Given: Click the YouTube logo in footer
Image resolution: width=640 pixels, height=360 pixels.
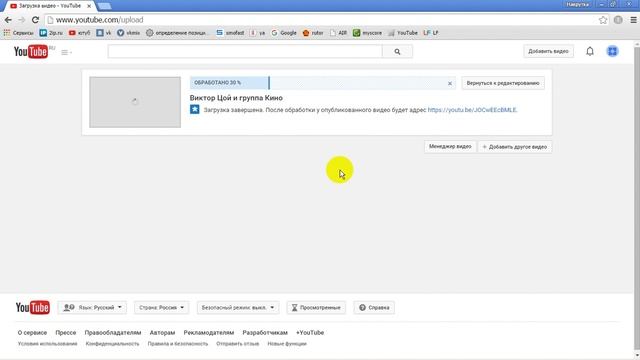Looking at the screenshot, I should point(33,307).
